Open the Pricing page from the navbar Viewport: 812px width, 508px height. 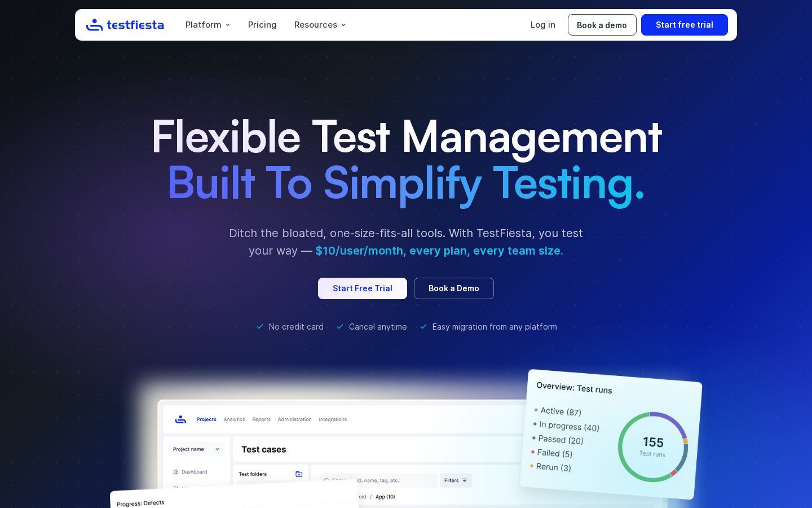[x=262, y=25]
